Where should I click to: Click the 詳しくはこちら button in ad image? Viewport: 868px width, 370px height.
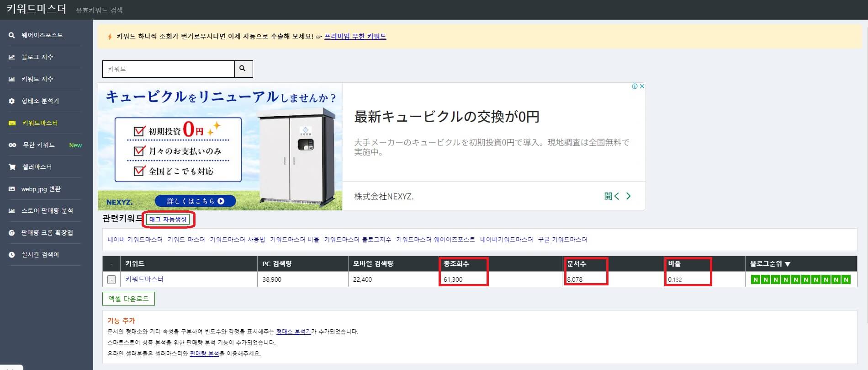(196, 201)
